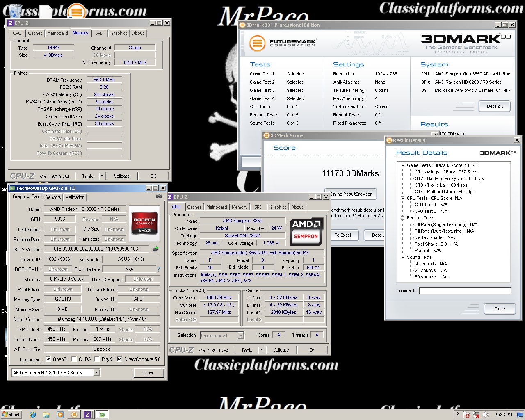Click the GPU-Z screenshot camera icon
This screenshot has width=525, height=420.
pos(159,196)
